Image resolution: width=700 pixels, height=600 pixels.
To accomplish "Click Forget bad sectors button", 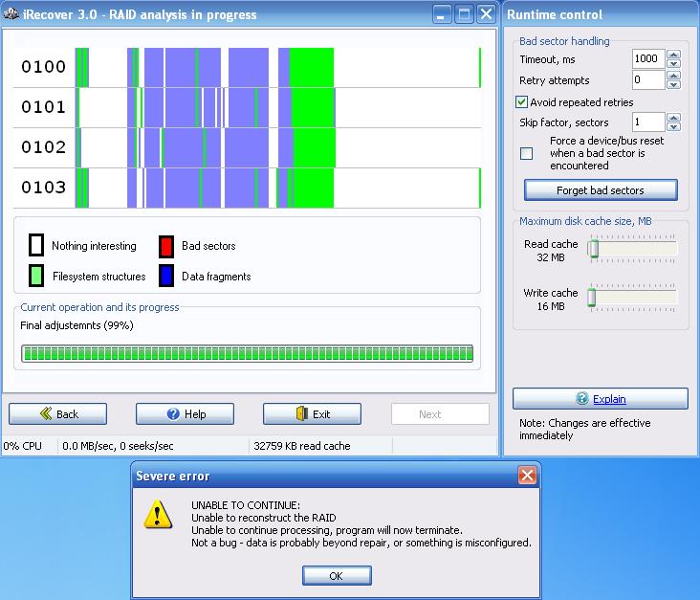I will (x=601, y=189).
